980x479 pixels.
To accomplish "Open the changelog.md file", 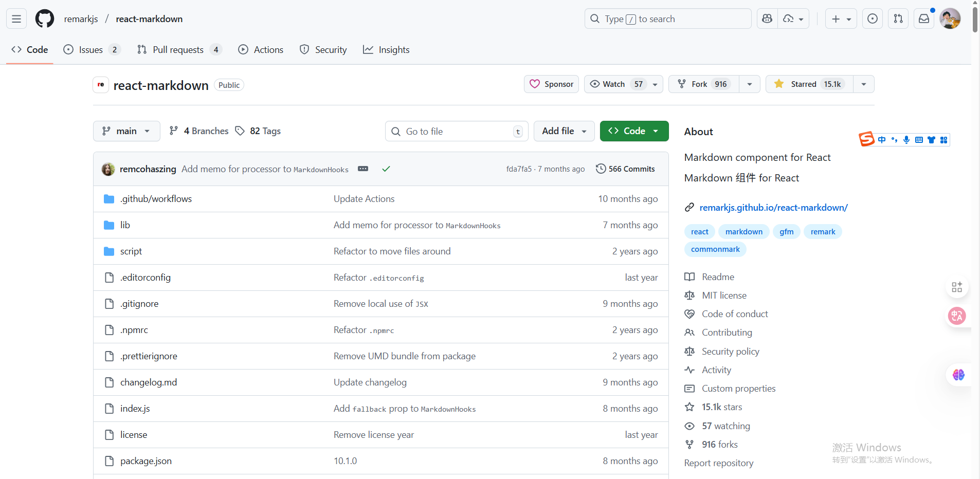I will tap(149, 382).
